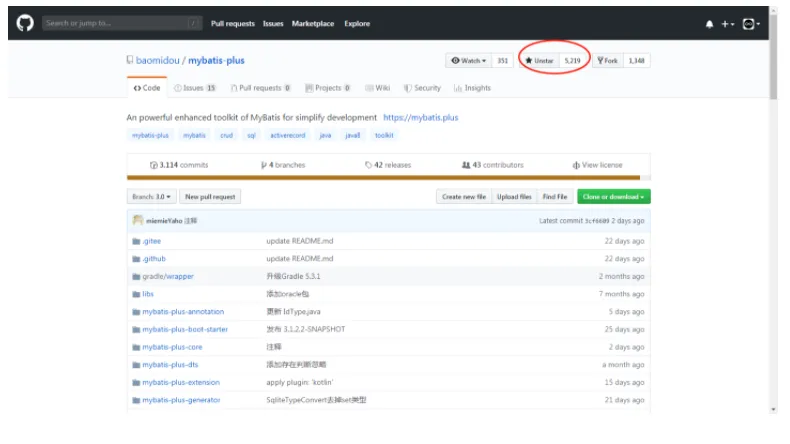Open the mybatis-plus-extension folder
Viewport: 790px width, 444px height.
click(181, 382)
